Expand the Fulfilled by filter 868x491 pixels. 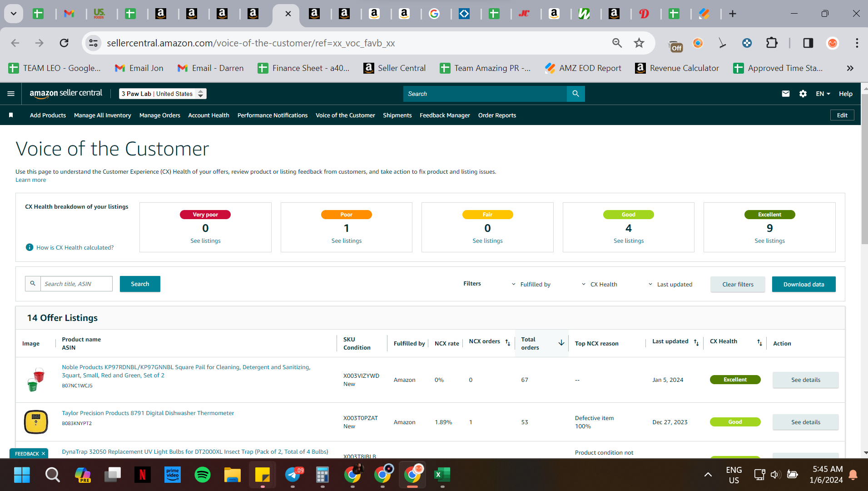coord(531,284)
